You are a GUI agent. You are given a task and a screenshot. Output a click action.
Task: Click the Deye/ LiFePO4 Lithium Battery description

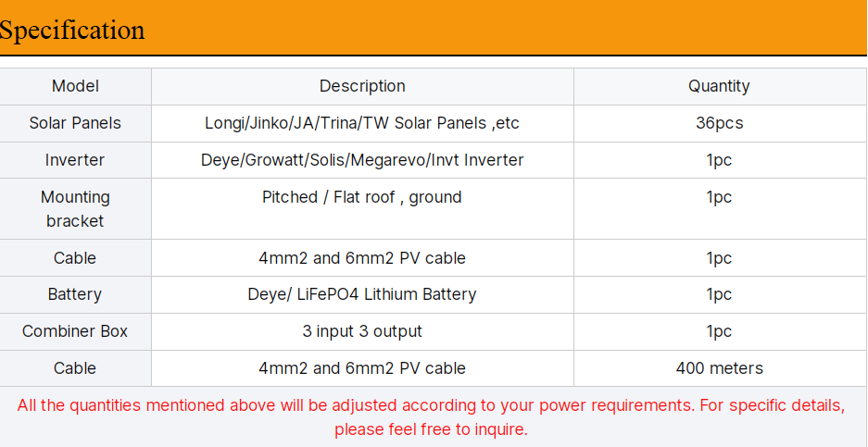tap(362, 294)
